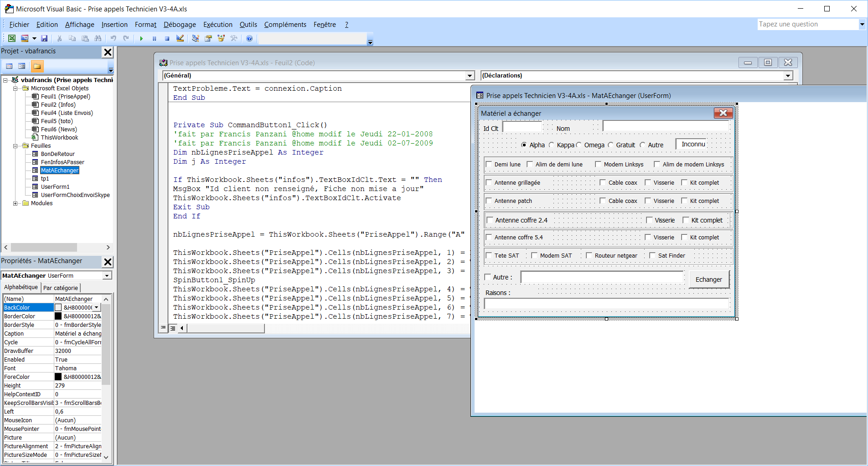Open the Insert UserForm dropdown arrow
The height and width of the screenshot is (466, 868).
(34, 38)
